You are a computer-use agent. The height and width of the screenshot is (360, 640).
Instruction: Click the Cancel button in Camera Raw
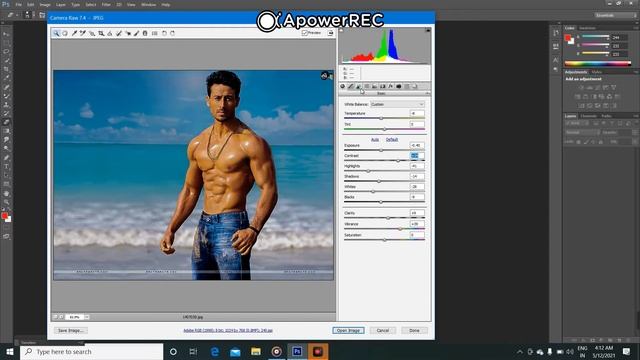click(383, 330)
